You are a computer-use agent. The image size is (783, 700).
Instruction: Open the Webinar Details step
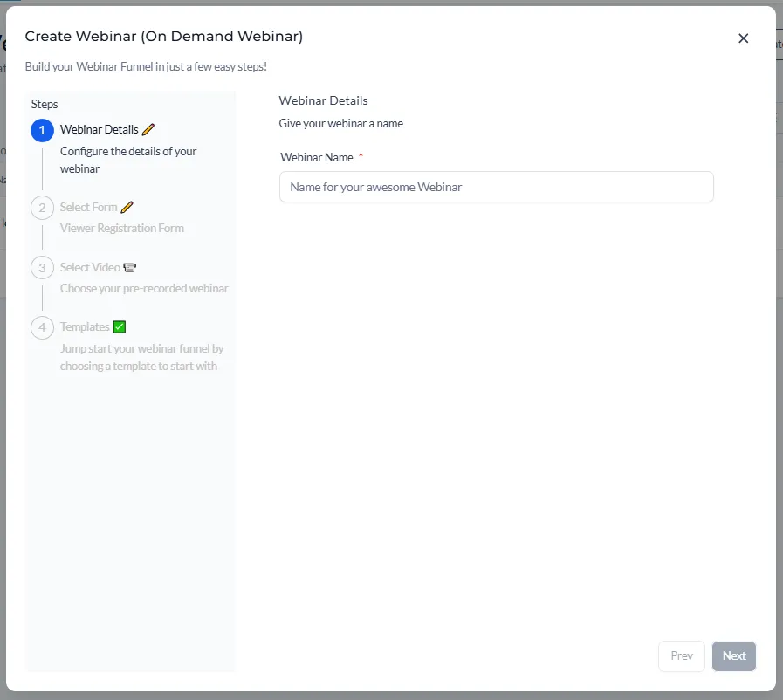[x=99, y=130]
